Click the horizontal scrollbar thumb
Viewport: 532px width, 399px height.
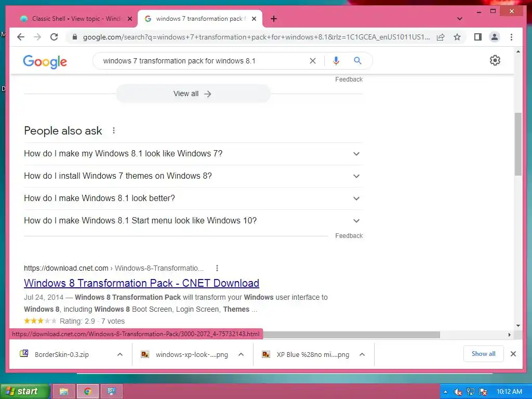point(351,335)
